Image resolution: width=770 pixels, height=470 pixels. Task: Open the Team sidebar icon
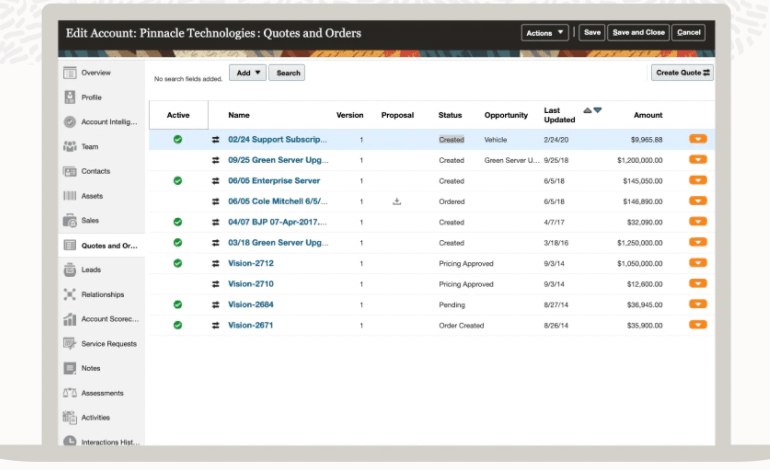pyautogui.click(x=70, y=146)
